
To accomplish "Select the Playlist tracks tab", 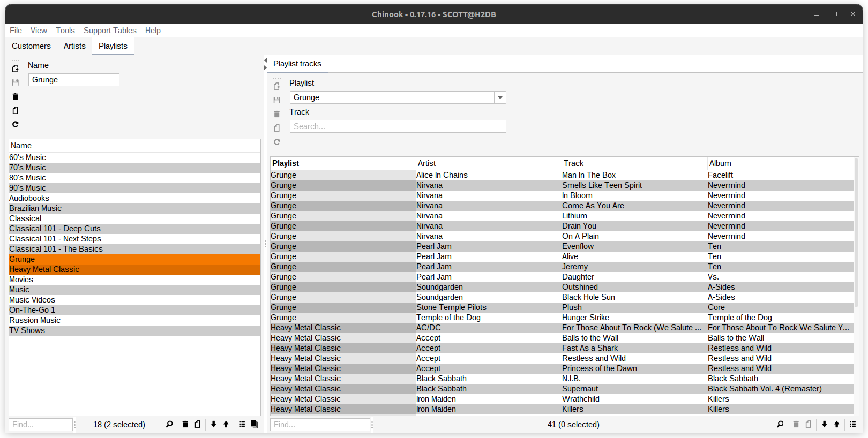I will click(x=297, y=64).
